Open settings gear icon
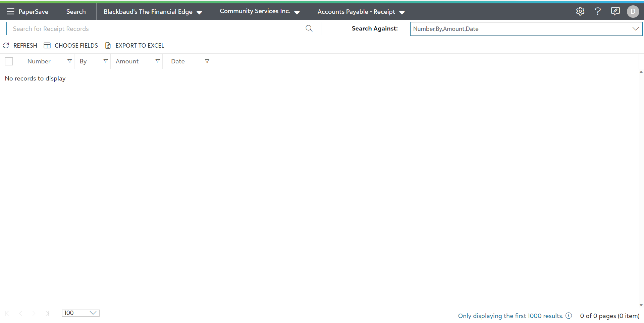Screen dimensions: 644x323 (580, 11)
